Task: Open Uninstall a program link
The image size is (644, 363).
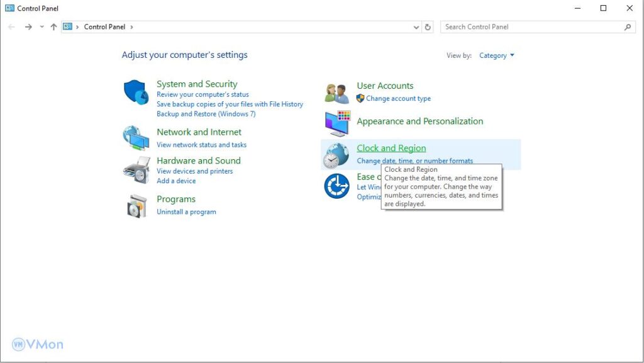Action: (x=186, y=212)
